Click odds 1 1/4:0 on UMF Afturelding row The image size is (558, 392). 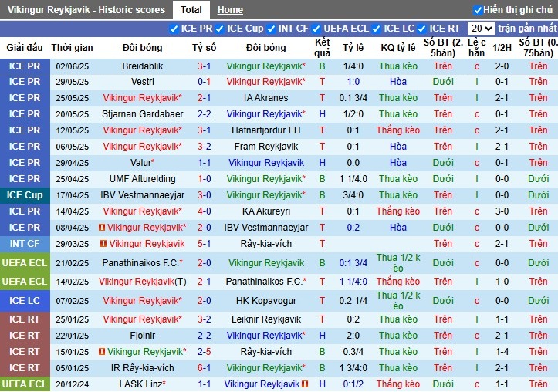point(353,178)
